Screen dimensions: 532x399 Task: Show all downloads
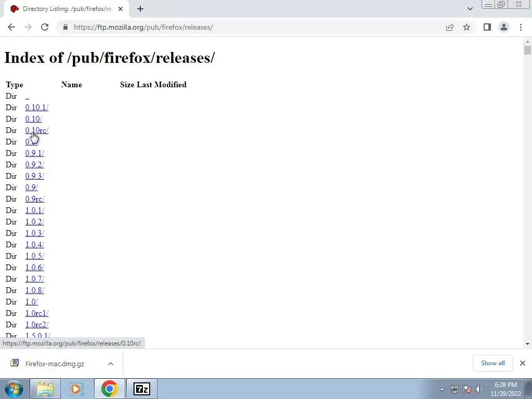pyautogui.click(x=493, y=363)
